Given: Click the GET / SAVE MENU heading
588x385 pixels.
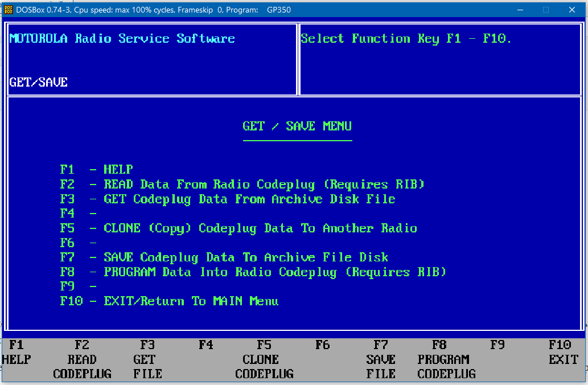Looking at the screenshot, I should coord(297,126).
